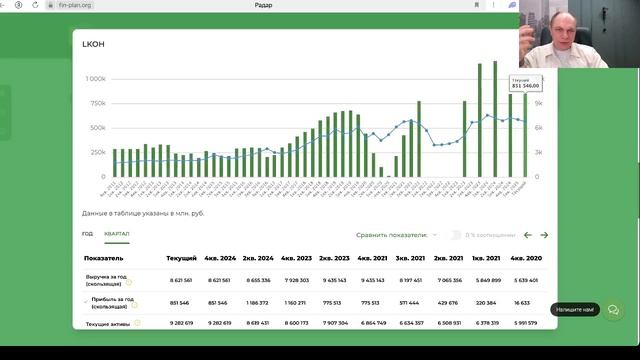This screenshot has width=640, height=360.
Task: Click the blue extension icon in browser toolbar
Action: [x=512, y=5]
